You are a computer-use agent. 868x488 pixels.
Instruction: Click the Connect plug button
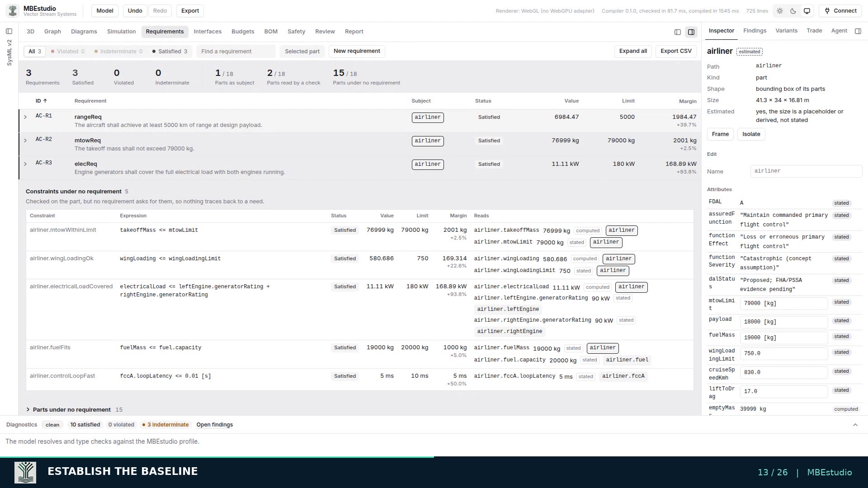tap(840, 11)
